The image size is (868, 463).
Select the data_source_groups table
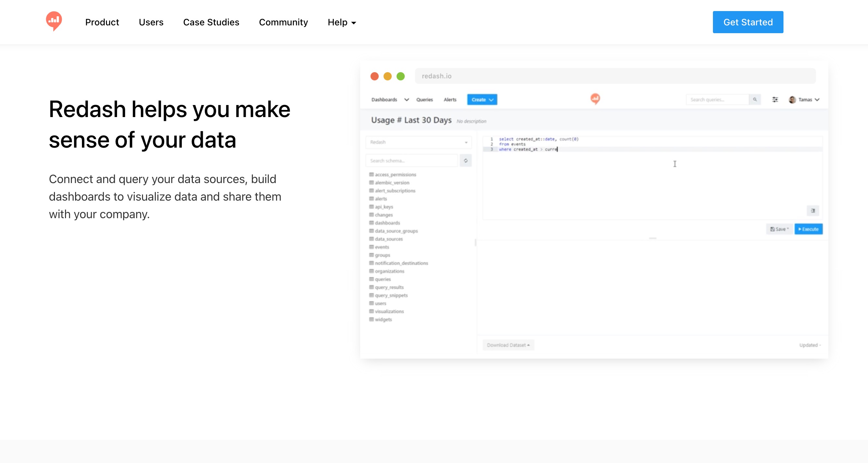coord(396,231)
